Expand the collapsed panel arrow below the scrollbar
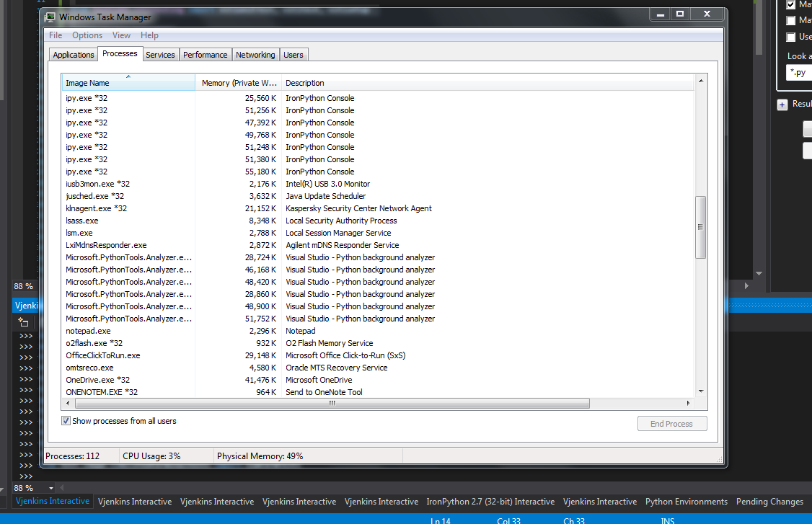This screenshot has height=524, width=812. coord(759,274)
